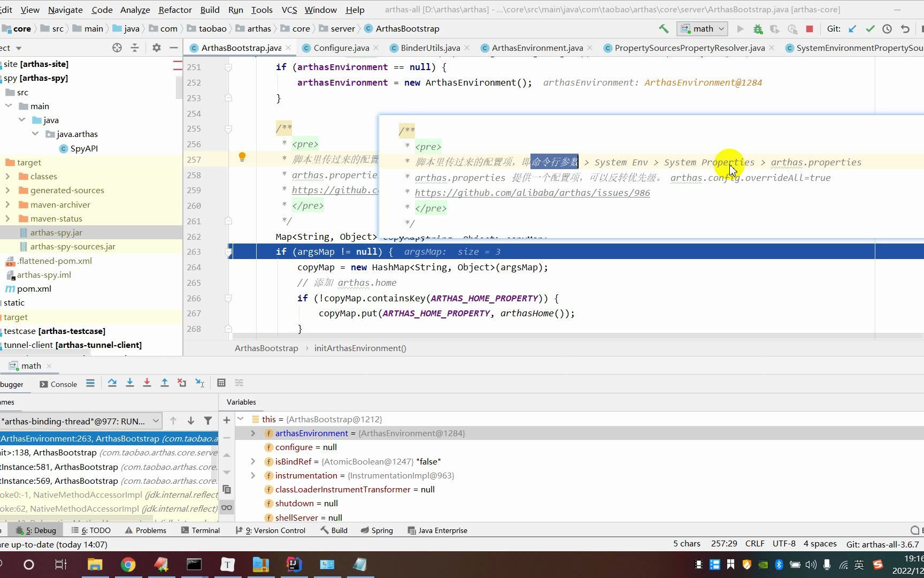Image resolution: width=924 pixels, height=578 pixels.
Task: Click the locate target icon in project panel
Action: [117, 48]
